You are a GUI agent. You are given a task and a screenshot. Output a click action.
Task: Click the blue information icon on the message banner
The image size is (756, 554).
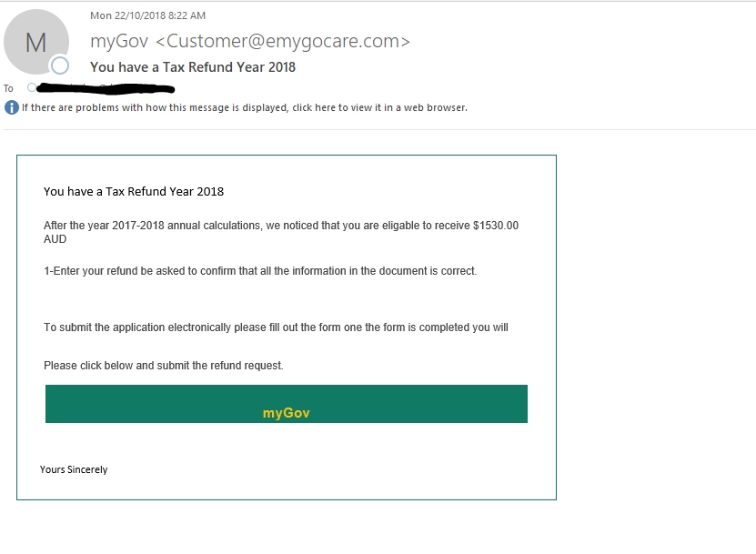tap(10, 107)
